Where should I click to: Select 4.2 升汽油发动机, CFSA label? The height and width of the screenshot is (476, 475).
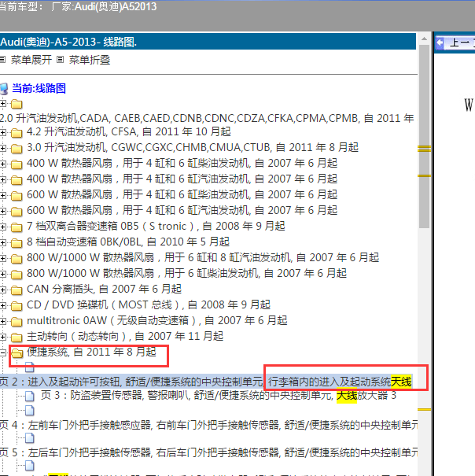129,131
